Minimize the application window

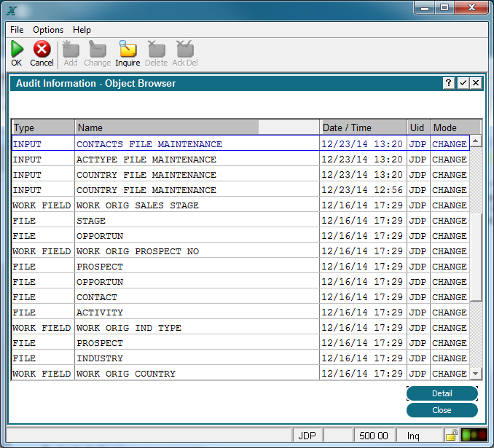click(x=424, y=7)
